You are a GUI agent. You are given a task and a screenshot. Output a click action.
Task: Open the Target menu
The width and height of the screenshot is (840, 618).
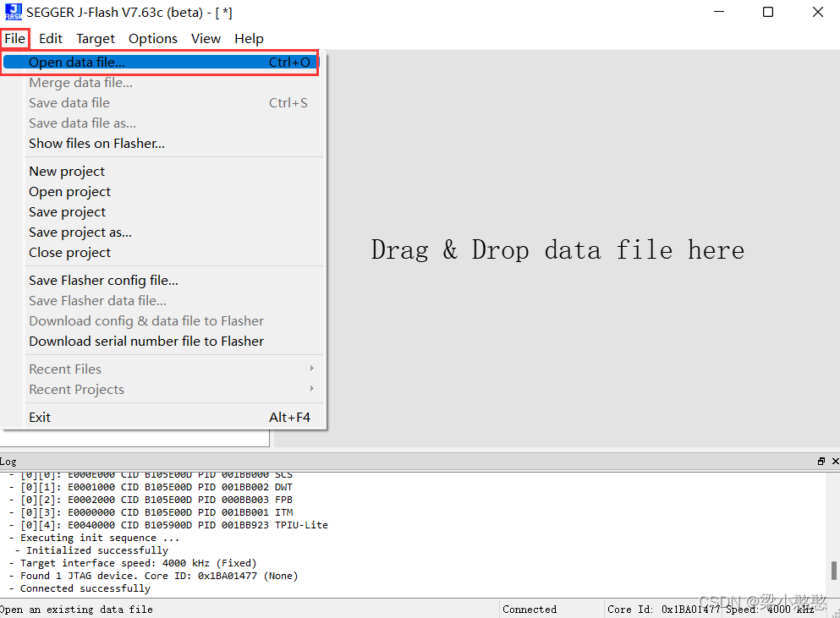[x=96, y=39]
